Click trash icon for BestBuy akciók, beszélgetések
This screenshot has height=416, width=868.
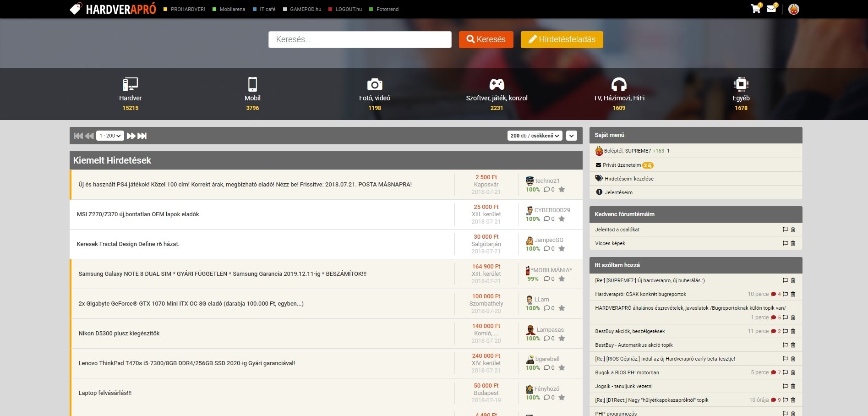pos(793,331)
